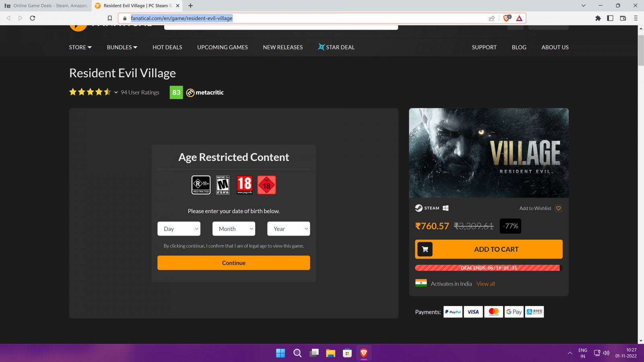
Task: Open the browser hamburger menu
Action: point(636,18)
